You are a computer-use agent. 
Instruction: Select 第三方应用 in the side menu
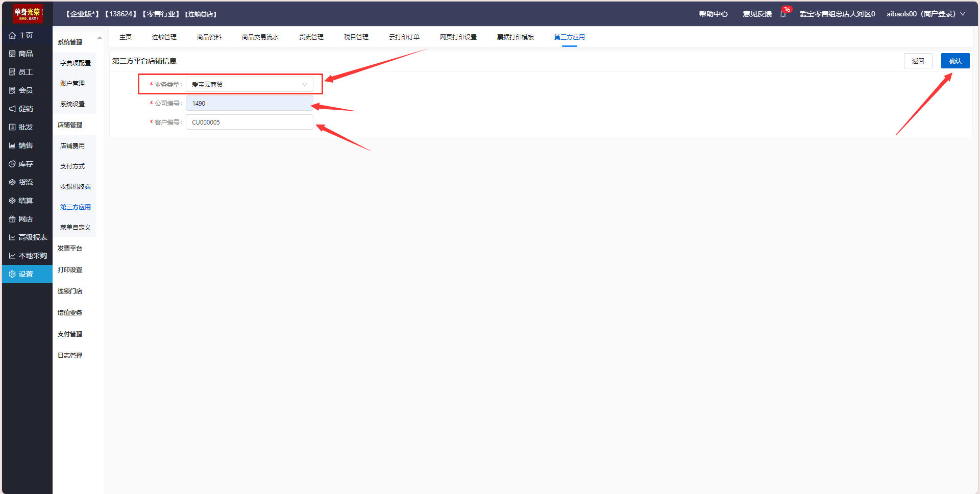tap(76, 207)
